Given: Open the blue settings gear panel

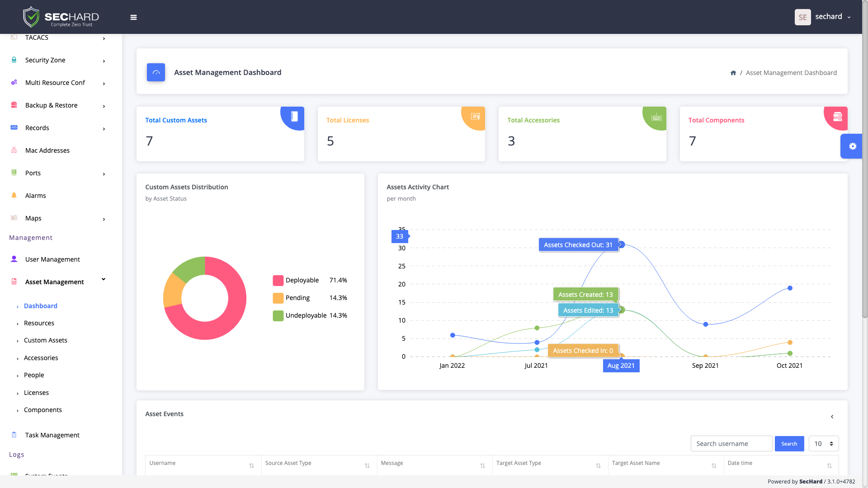Looking at the screenshot, I should [x=852, y=146].
